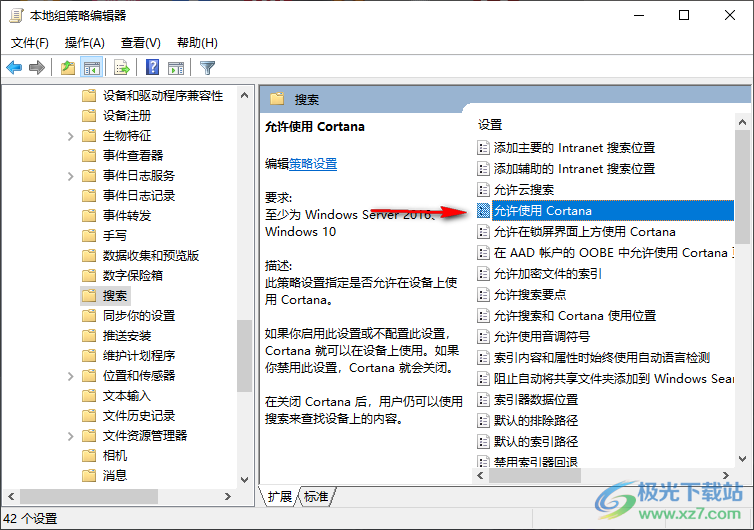Click the 允许使用音调符号 policy icon
754x530 pixels.
click(483, 337)
